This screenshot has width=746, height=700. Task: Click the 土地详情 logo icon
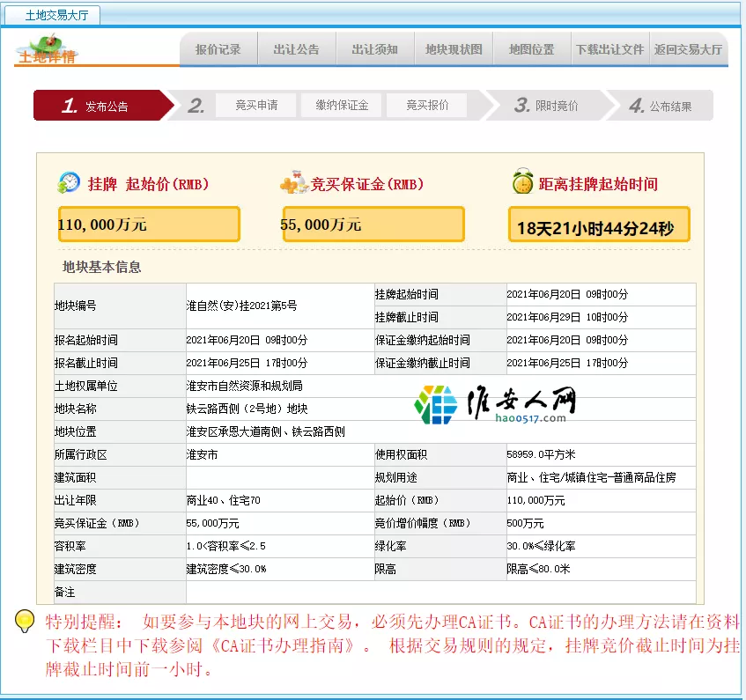click(x=47, y=49)
